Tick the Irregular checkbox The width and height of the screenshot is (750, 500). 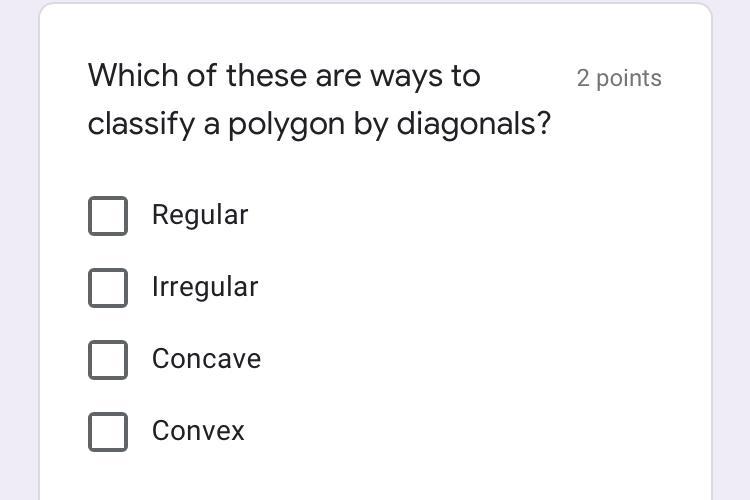click(108, 288)
